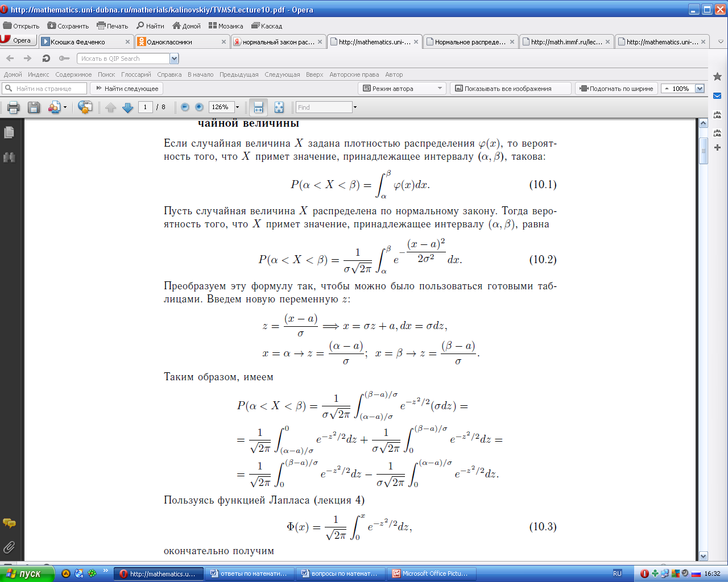This screenshot has width=728, height=582.
Task: Open the 100% page zoom dropdown
Action: click(x=700, y=89)
